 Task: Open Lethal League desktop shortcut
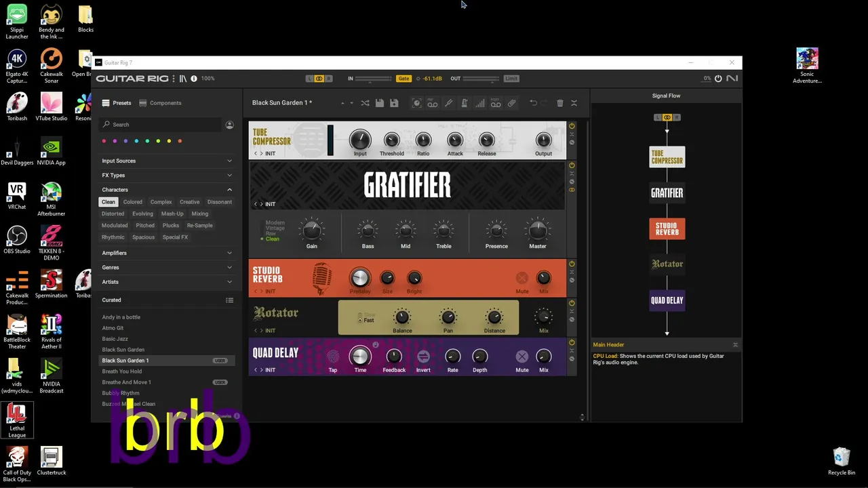(17, 420)
